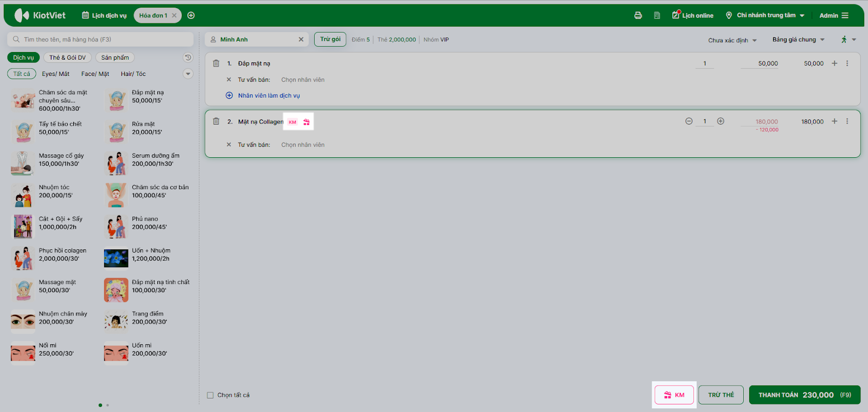
Task: Select the Thẻ & Gói DV filter pill
Action: coord(67,57)
